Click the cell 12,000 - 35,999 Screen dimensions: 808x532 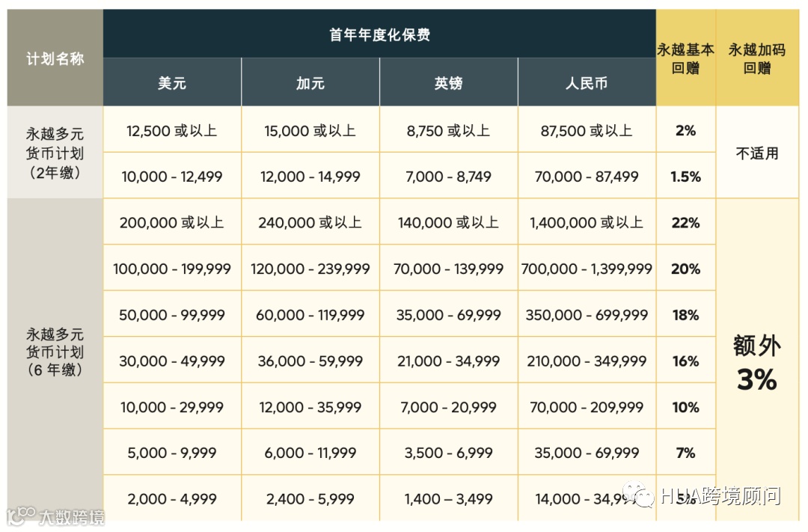tap(310, 406)
